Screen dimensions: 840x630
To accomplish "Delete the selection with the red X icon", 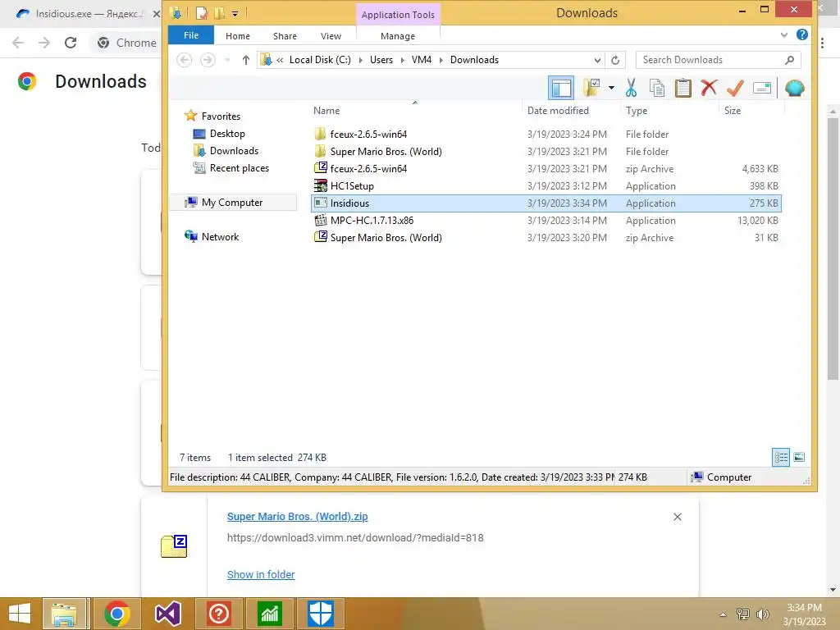I will tap(709, 87).
